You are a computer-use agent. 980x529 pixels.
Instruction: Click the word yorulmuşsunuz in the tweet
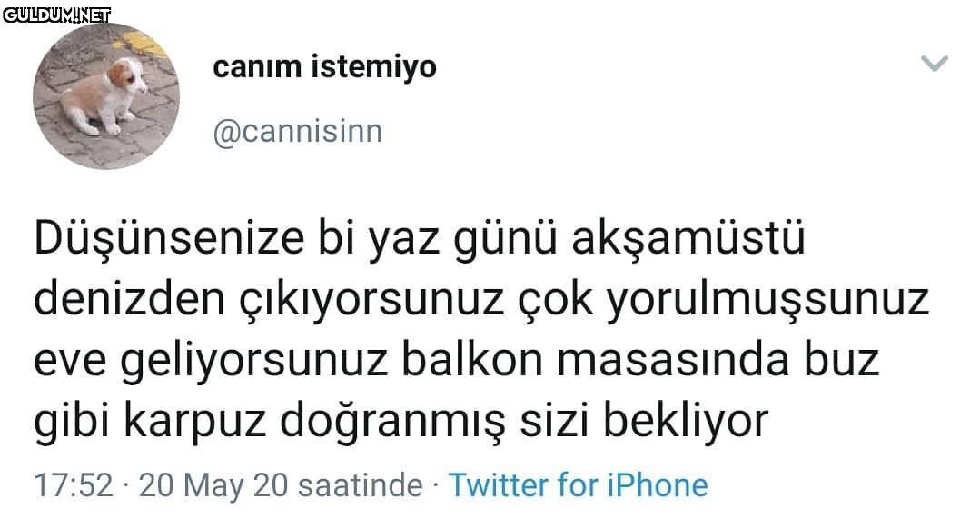point(768,302)
